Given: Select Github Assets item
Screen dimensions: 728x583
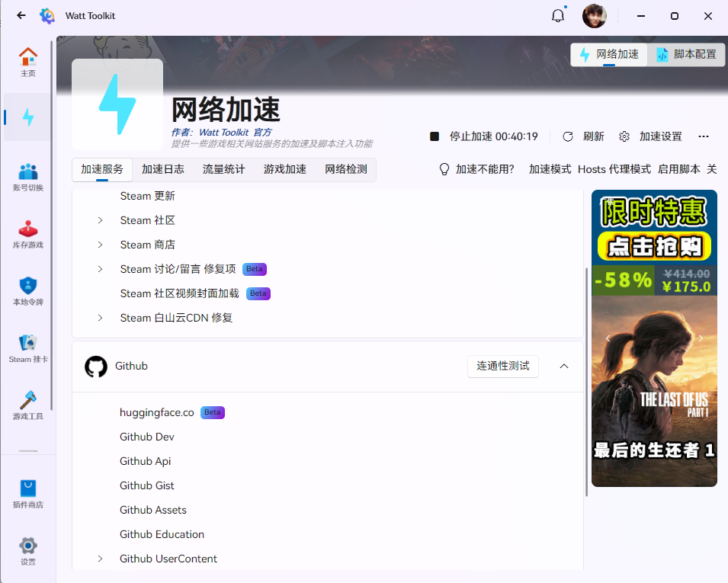Looking at the screenshot, I should 153,510.
